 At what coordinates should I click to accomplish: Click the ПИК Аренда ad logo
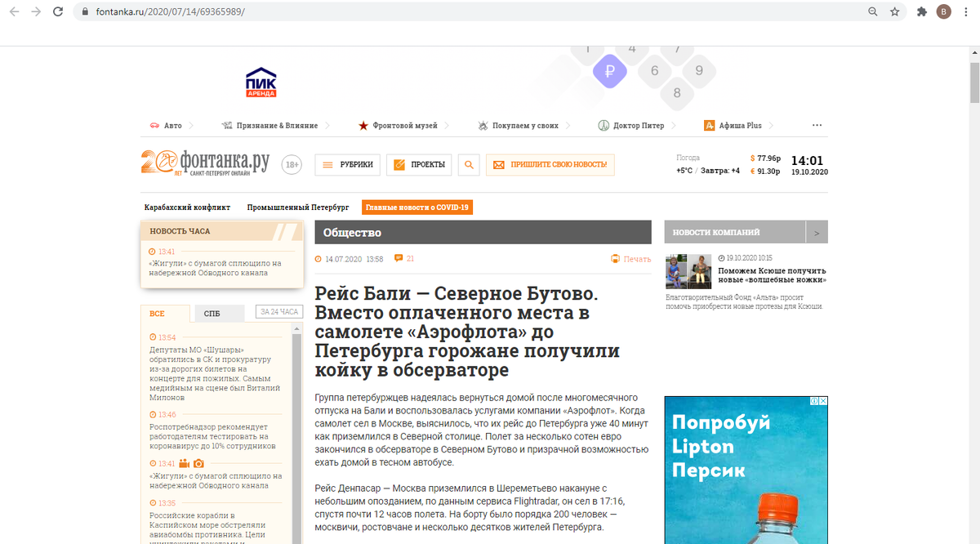pos(261,82)
